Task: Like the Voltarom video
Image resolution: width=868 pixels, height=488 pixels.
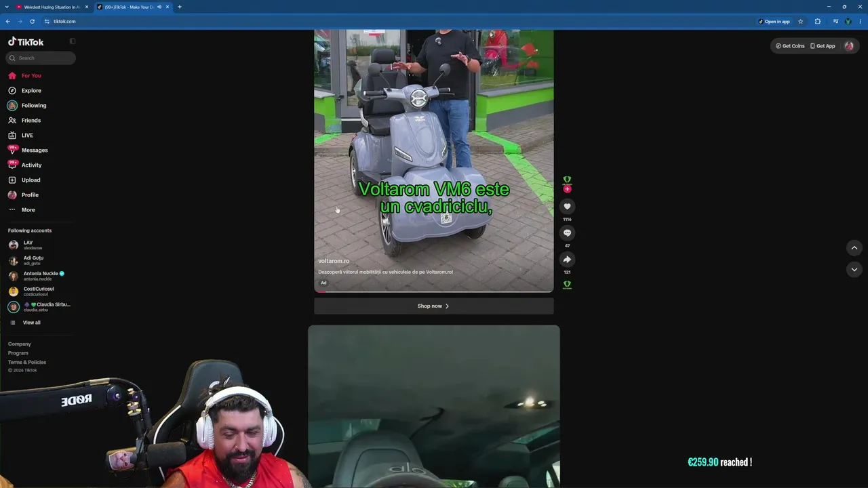Action: pyautogui.click(x=568, y=207)
